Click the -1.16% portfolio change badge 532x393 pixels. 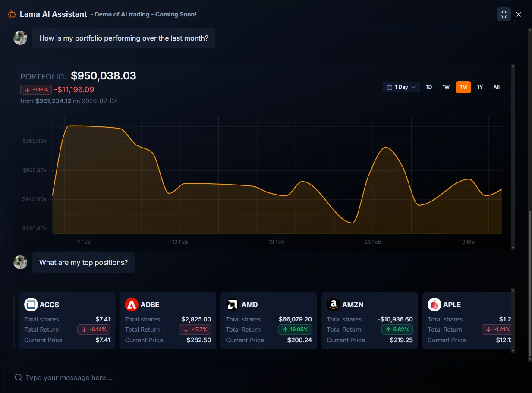(x=36, y=90)
